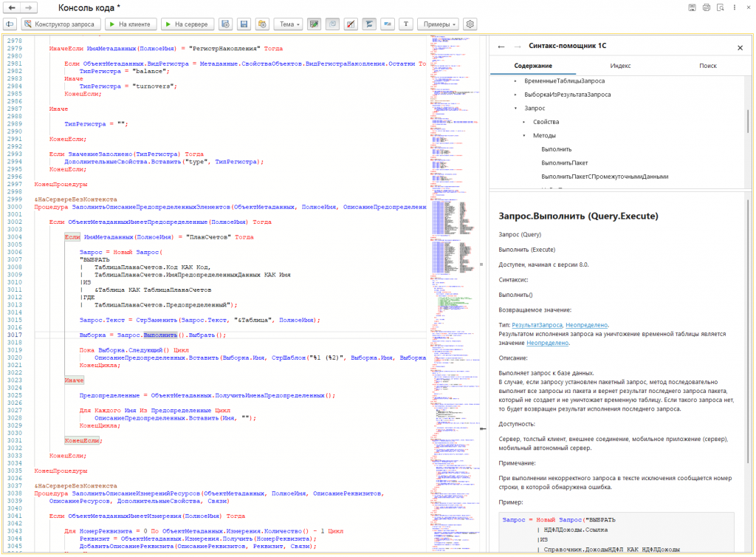756x557 pixels.
Task: Go back in Синтакс-помощник panel
Action: [501, 47]
